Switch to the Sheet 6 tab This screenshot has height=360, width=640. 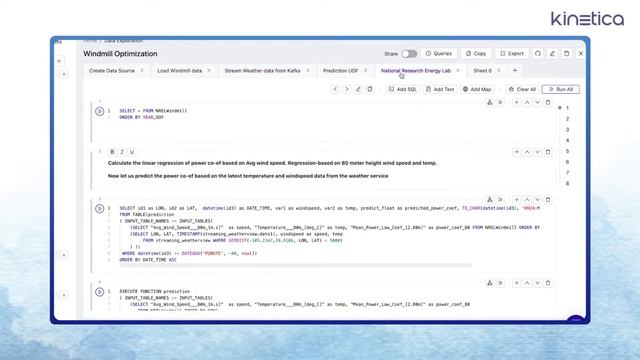coord(482,71)
